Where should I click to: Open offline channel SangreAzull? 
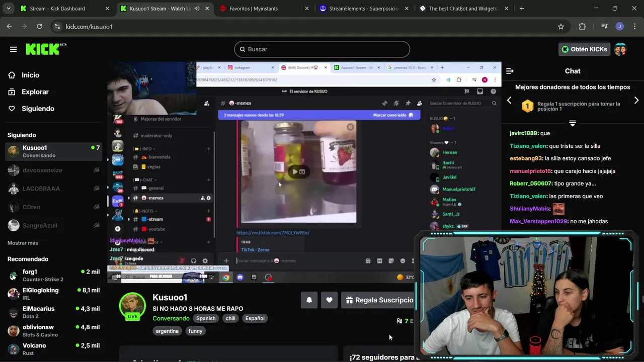tap(53, 226)
